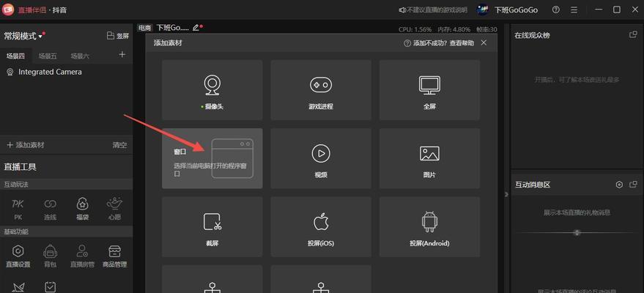The image size is (644, 293).
Task: Start a PK battle tool
Action: 18,209
